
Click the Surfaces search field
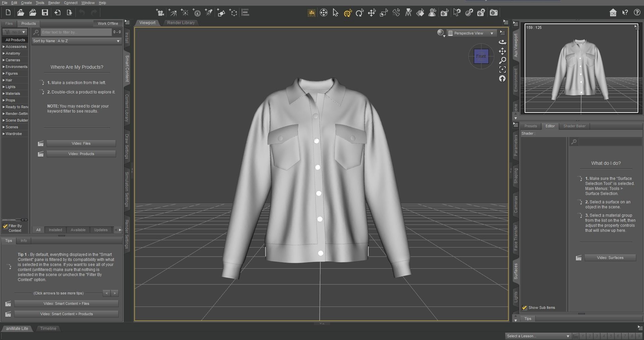[x=610, y=142]
